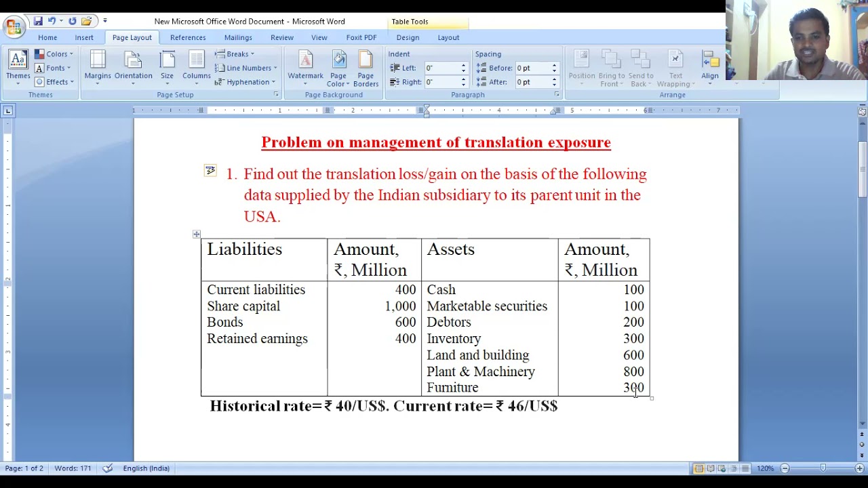Click the Spacing Before value field
This screenshot has height=488, width=868.
pyautogui.click(x=532, y=68)
